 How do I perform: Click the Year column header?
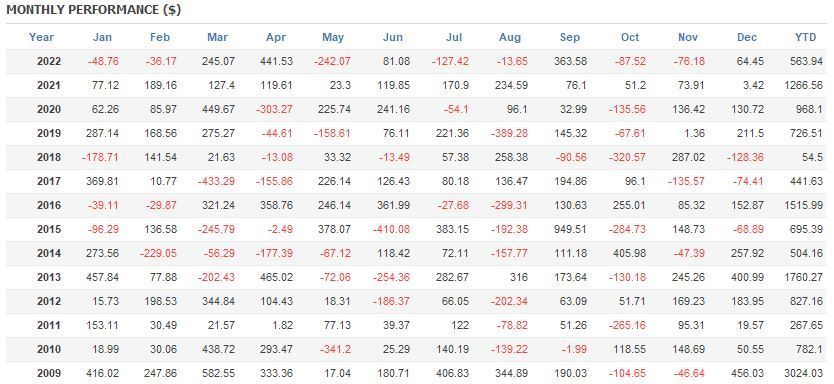[41, 37]
